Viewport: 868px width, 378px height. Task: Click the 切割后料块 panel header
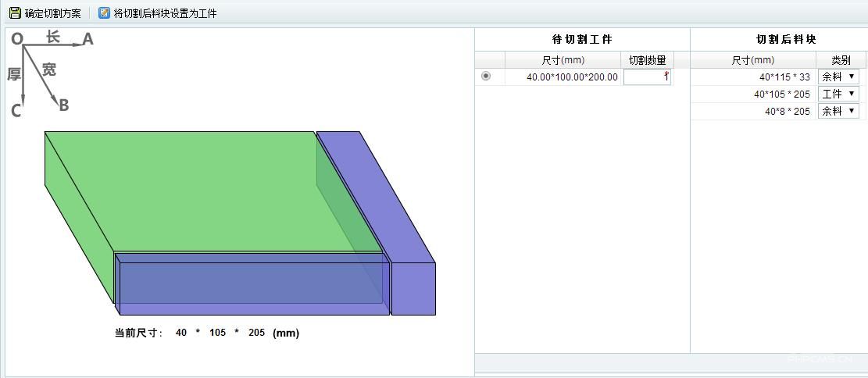786,39
